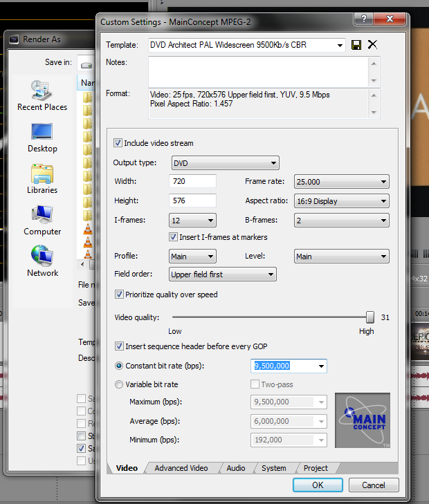The image size is (429, 504).
Task: Open the Template dropdown list
Action: pyautogui.click(x=340, y=45)
